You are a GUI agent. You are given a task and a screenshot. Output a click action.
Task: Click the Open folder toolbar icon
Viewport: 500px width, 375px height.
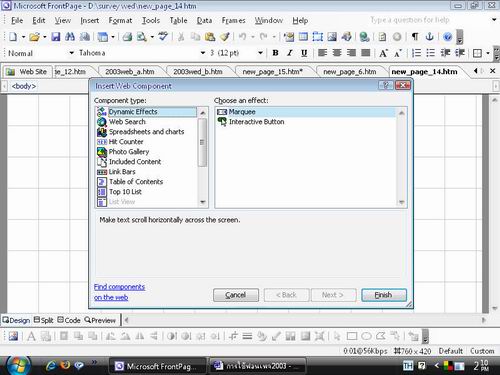tap(34, 37)
